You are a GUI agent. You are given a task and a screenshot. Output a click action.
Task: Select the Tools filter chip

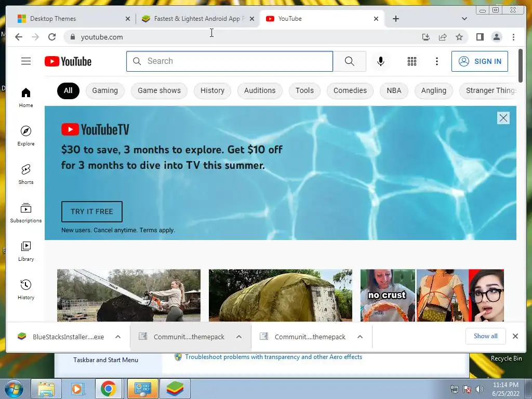coord(304,90)
